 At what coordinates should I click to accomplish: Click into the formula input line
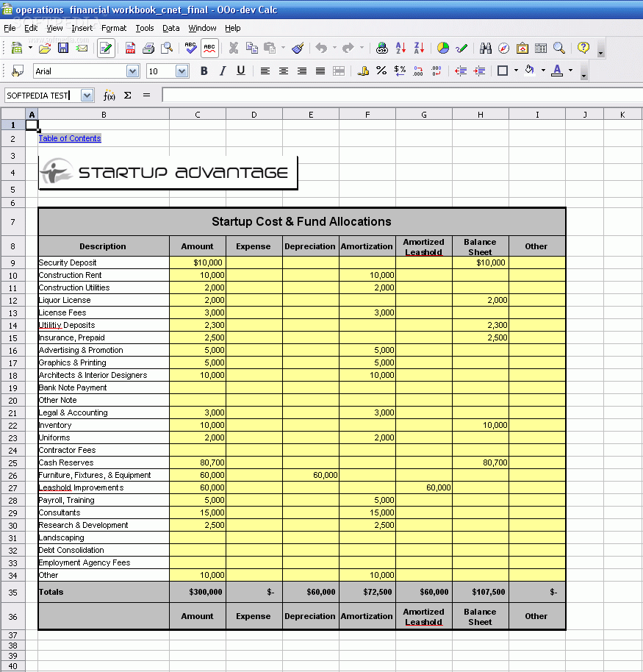coord(402,95)
